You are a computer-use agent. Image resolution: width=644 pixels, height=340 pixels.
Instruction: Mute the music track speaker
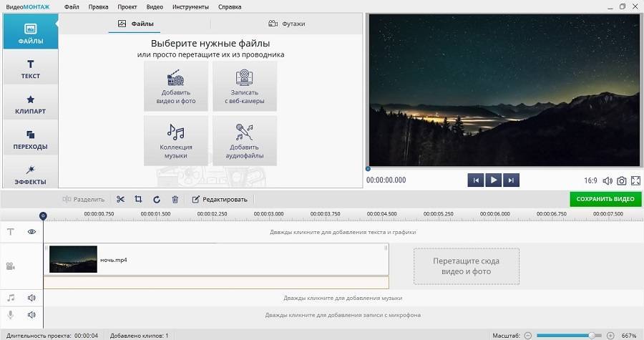[31, 298]
